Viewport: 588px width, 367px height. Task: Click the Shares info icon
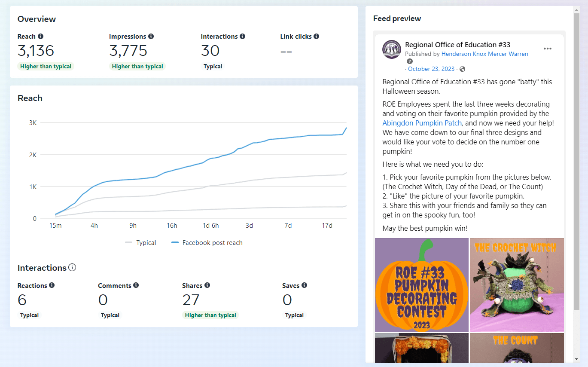pyautogui.click(x=207, y=285)
